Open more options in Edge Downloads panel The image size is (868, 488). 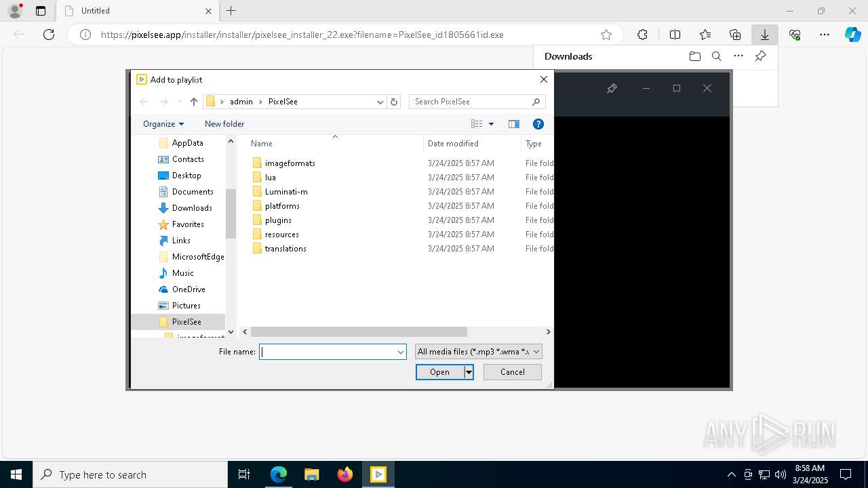[x=738, y=56]
